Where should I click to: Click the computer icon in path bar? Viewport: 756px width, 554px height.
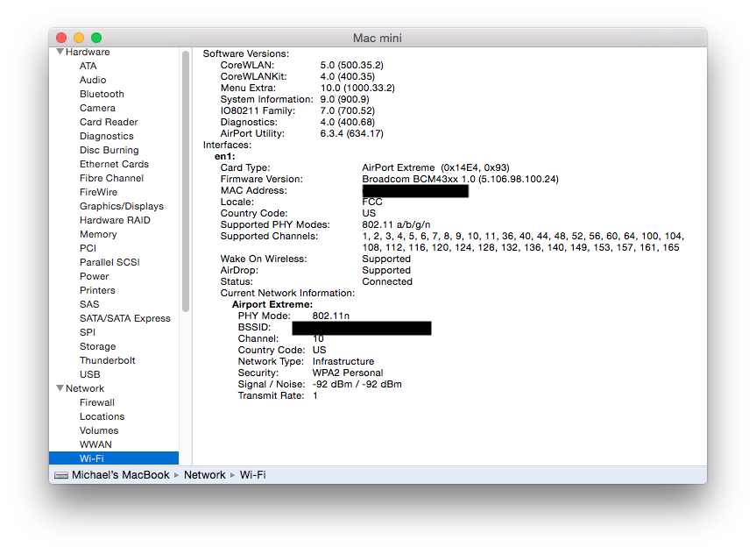click(x=61, y=475)
